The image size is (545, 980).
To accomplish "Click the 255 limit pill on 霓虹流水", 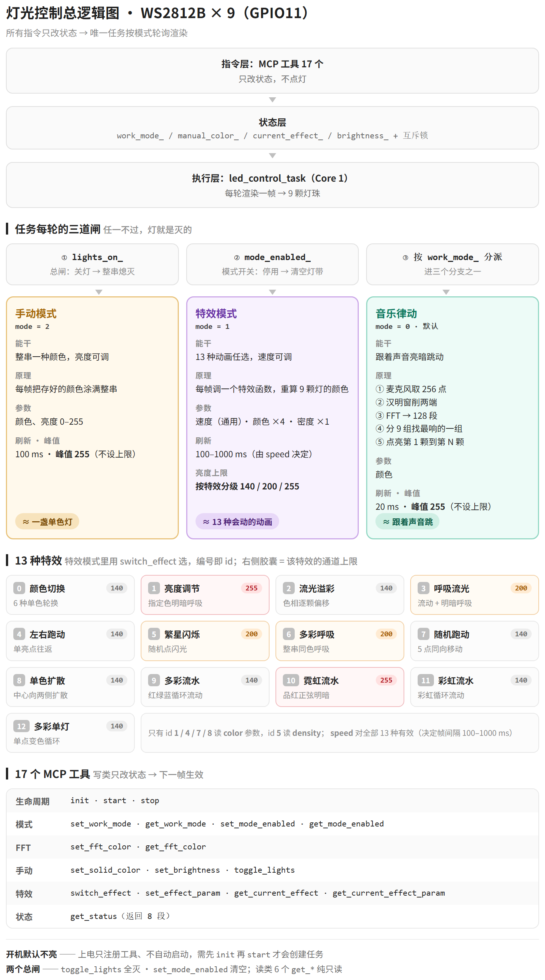I will (x=386, y=680).
